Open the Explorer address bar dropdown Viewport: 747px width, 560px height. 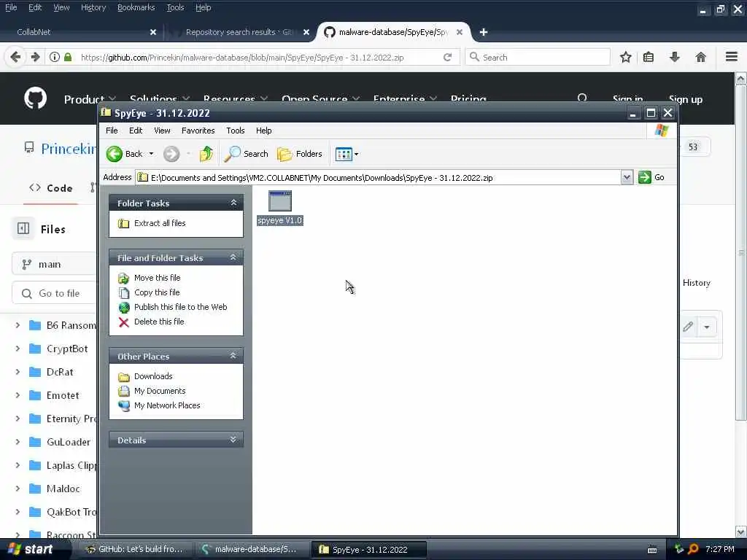pos(627,178)
